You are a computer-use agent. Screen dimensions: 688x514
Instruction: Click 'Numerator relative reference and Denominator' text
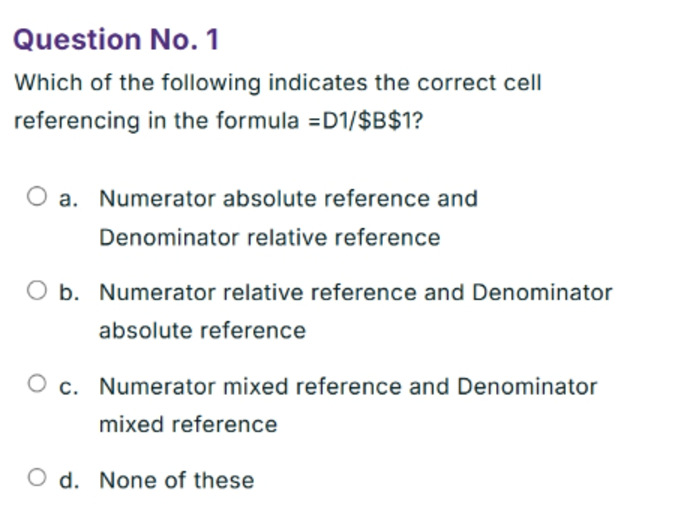pos(356,292)
